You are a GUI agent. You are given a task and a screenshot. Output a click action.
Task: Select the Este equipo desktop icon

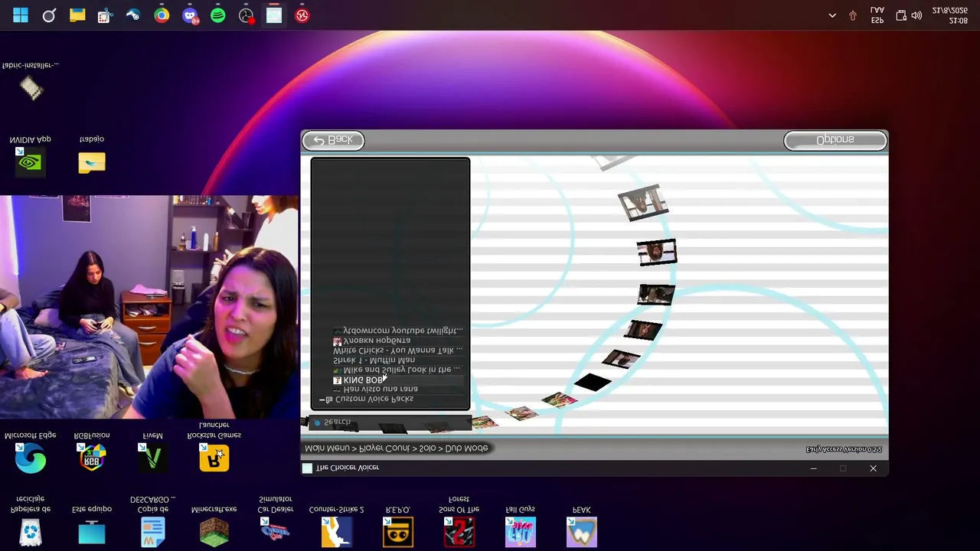(x=92, y=527)
